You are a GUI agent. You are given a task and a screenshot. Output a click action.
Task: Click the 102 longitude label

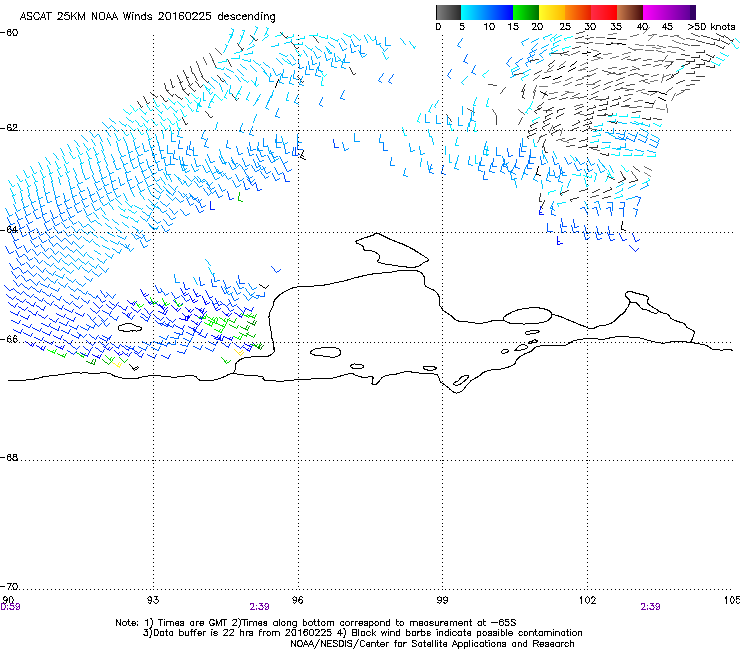click(587, 599)
